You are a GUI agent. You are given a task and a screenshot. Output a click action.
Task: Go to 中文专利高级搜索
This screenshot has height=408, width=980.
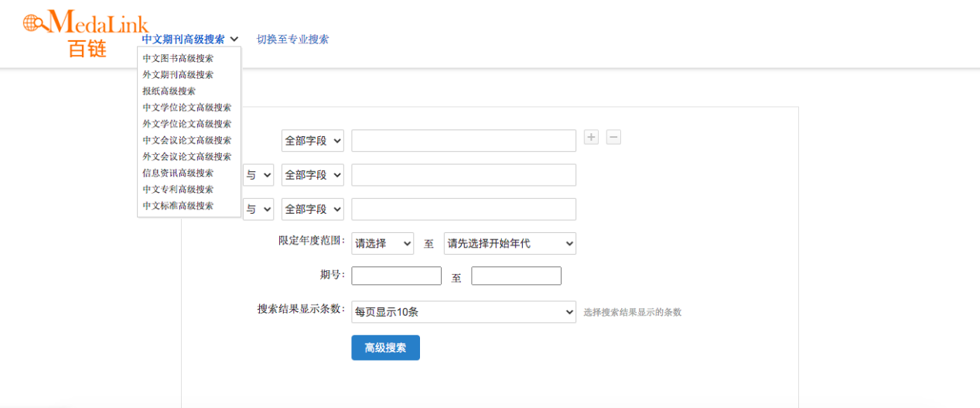pos(178,189)
